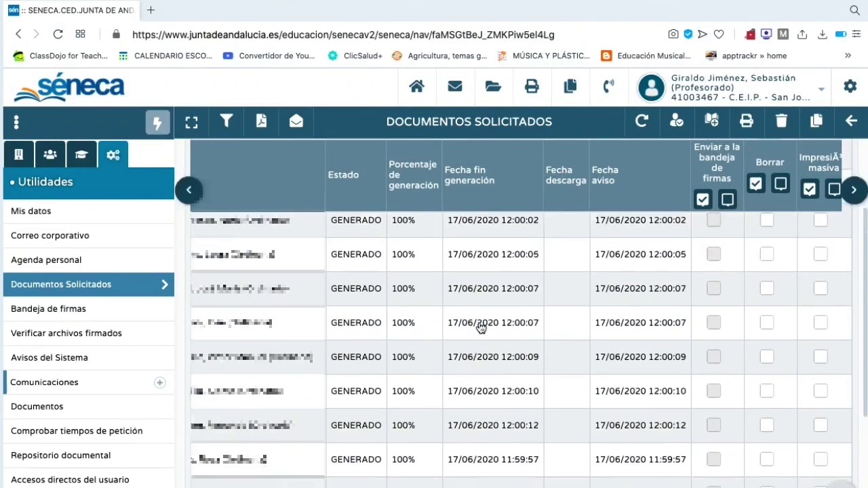Toggle fullscreen expand icon
This screenshot has width=868, height=488.
click(x=191, y=122)
